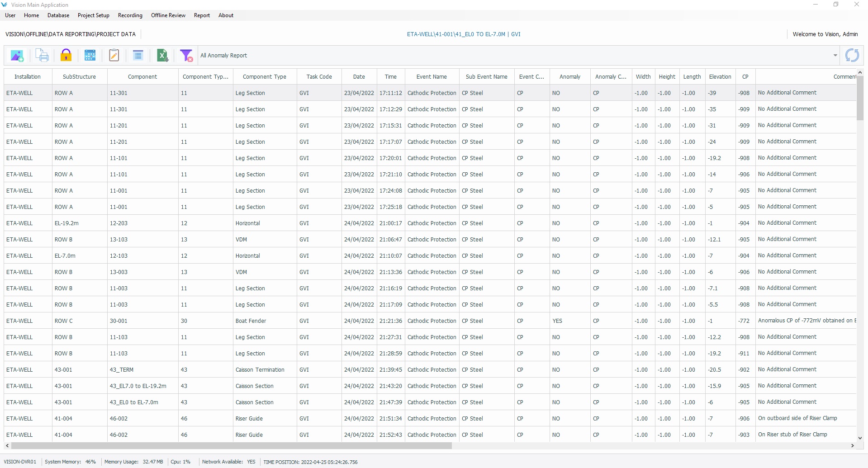Open the Report menu
The image size is (868, 468).
point(202,15)
